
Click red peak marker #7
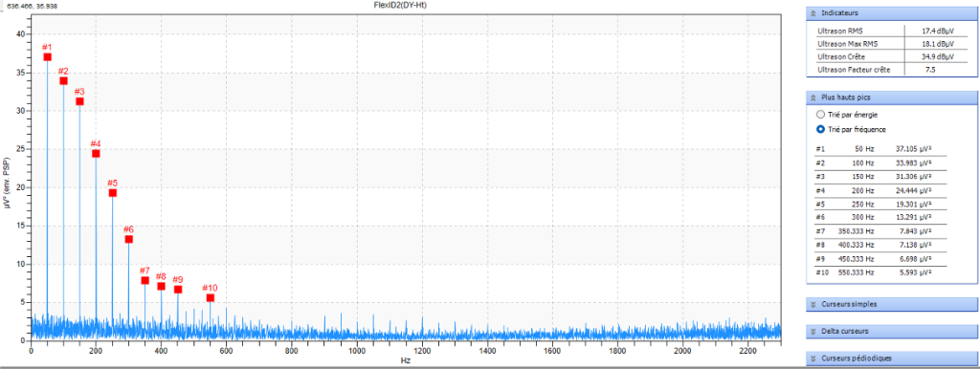click(x=145, y=280)
